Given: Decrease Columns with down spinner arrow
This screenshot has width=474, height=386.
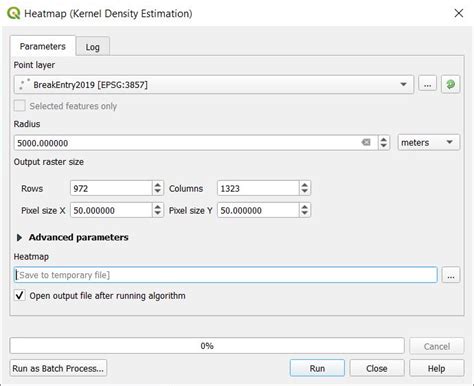Looking at the screenshot, I should pos(304,192).
